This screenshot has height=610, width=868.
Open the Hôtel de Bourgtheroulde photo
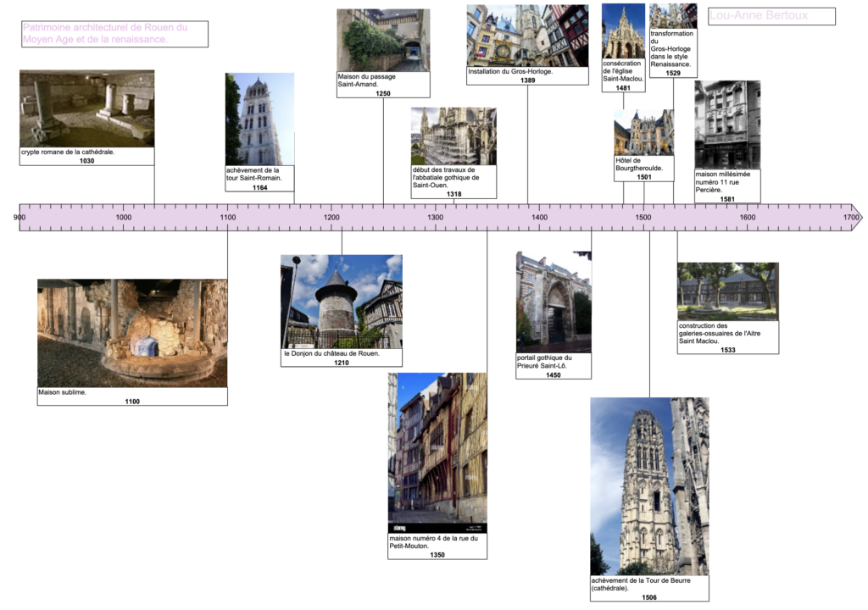coord(643,133)
